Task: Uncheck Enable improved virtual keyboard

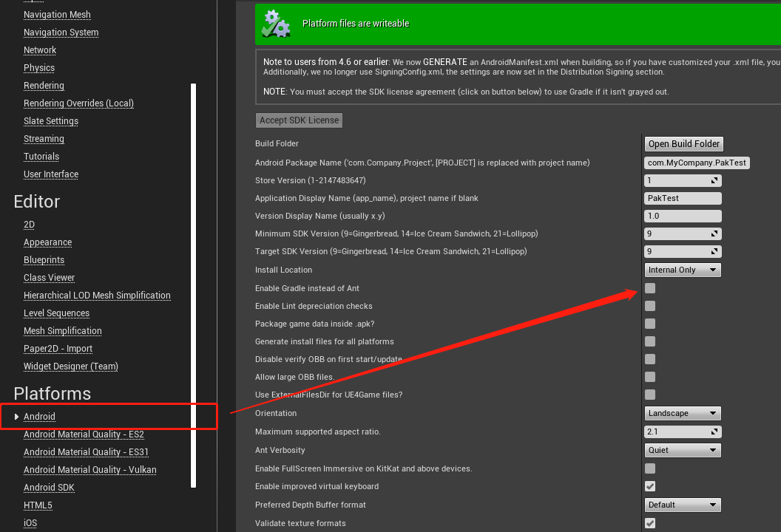Action: point(650,486)
